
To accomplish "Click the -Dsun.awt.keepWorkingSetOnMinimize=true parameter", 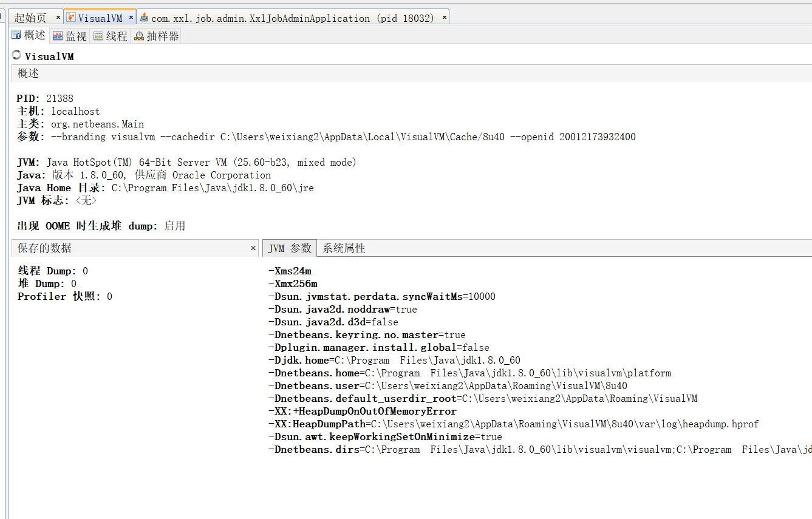I will coord(385,436).
